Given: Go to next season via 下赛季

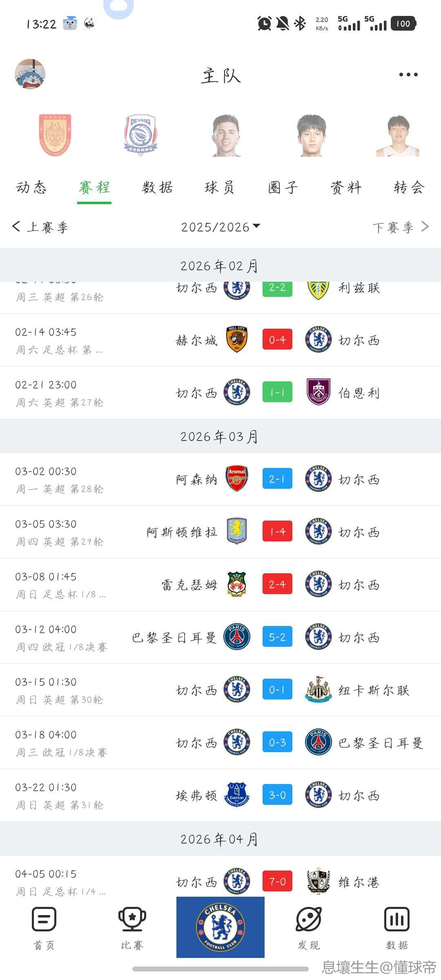Looking at the screenshot, I should point(400,227).
